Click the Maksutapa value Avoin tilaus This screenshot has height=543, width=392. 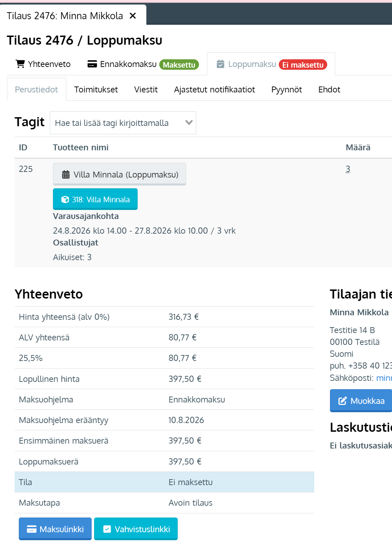[x=191, y=503]
